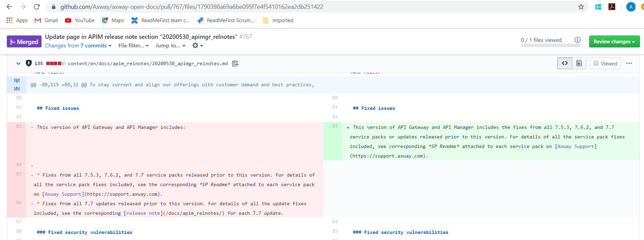Image resolution: width=644 pixels, height=240 pixels.
Task: Open the YouTube bookmark
Action: click(80, 20)
